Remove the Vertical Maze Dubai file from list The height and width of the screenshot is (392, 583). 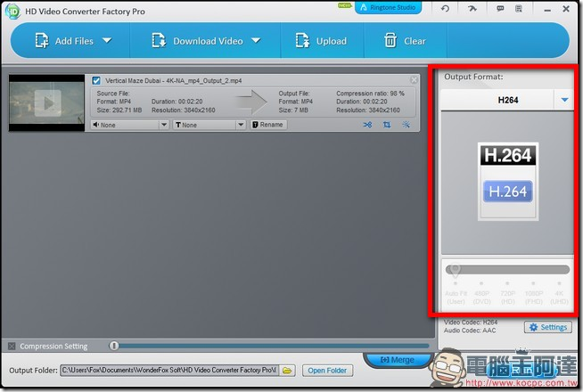[414, 80]
